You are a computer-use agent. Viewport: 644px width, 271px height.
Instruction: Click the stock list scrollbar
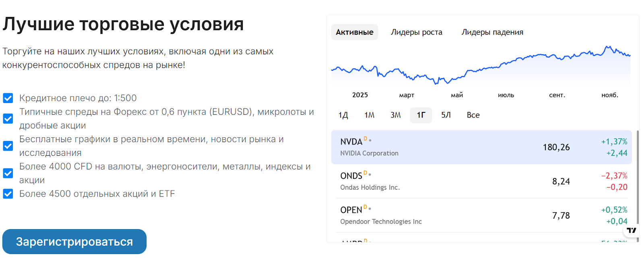[638, 177]
